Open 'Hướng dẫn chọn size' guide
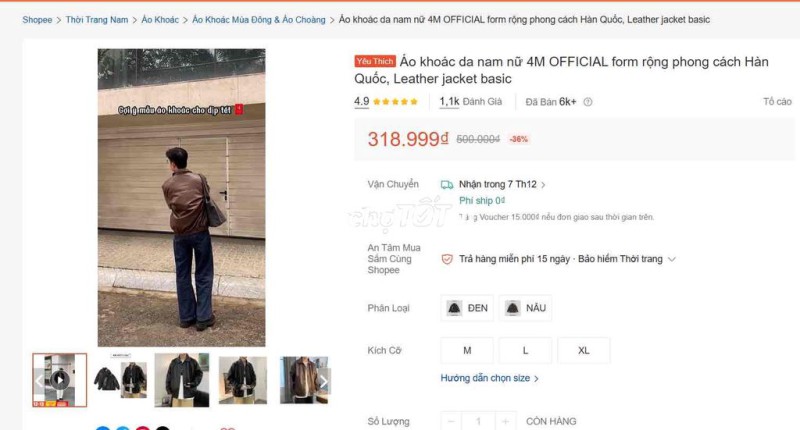The height and width of the screenshot is (430, 800). tap(489, 379)
